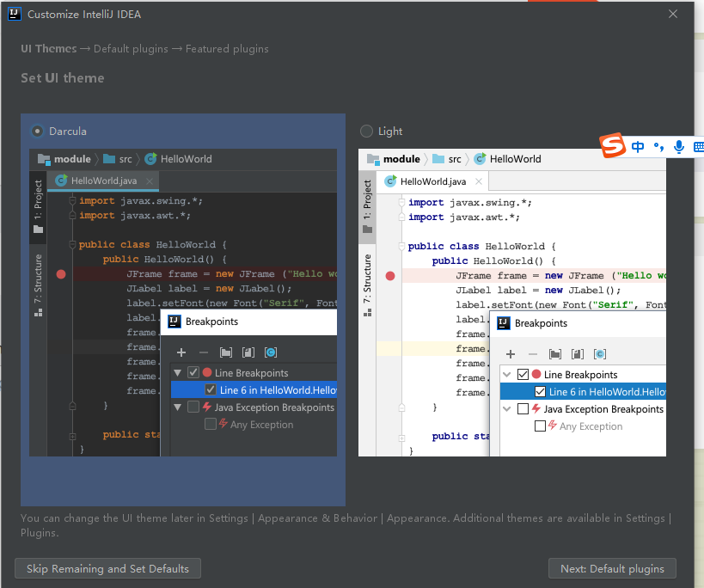Toggle Java Exception Breakpoints checkbox in Light preview

click(523, 409)
